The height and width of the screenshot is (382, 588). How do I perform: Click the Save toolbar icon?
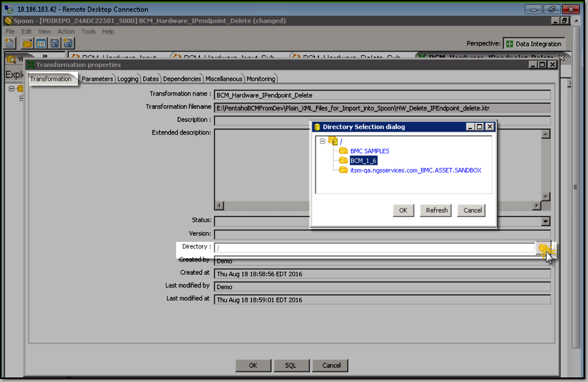click(54, 44)
